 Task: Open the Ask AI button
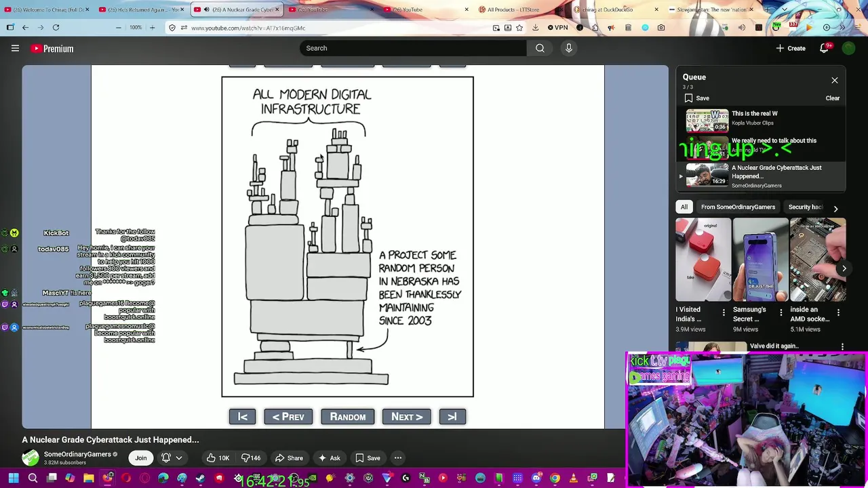click(329, 458)
